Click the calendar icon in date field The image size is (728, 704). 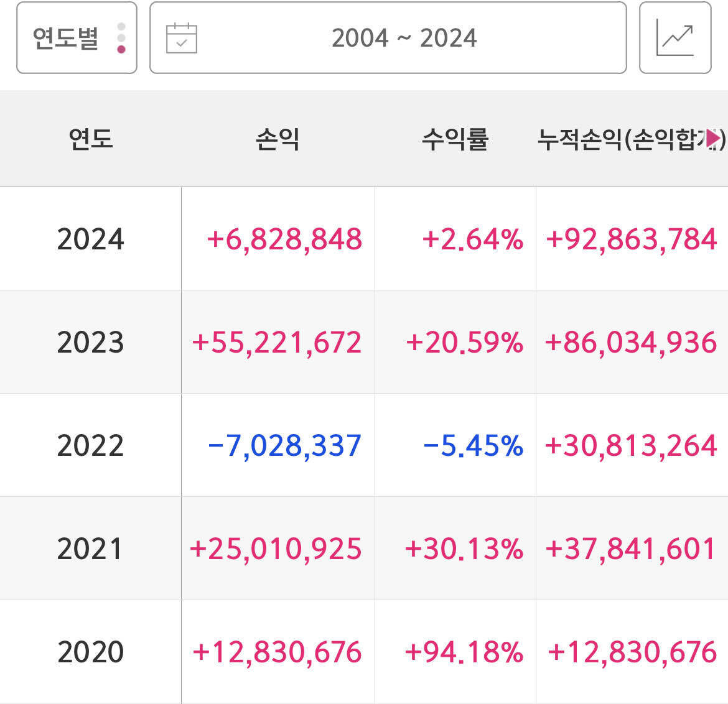tap(182, 38)
